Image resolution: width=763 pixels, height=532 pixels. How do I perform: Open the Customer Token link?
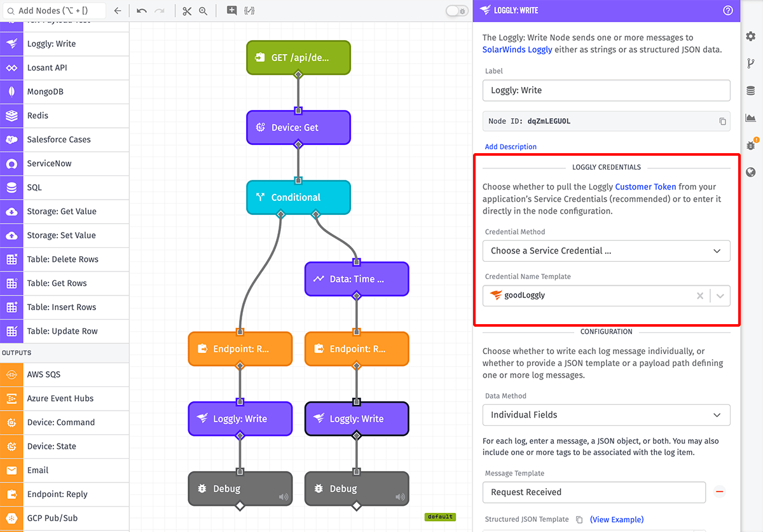[645, 187]
